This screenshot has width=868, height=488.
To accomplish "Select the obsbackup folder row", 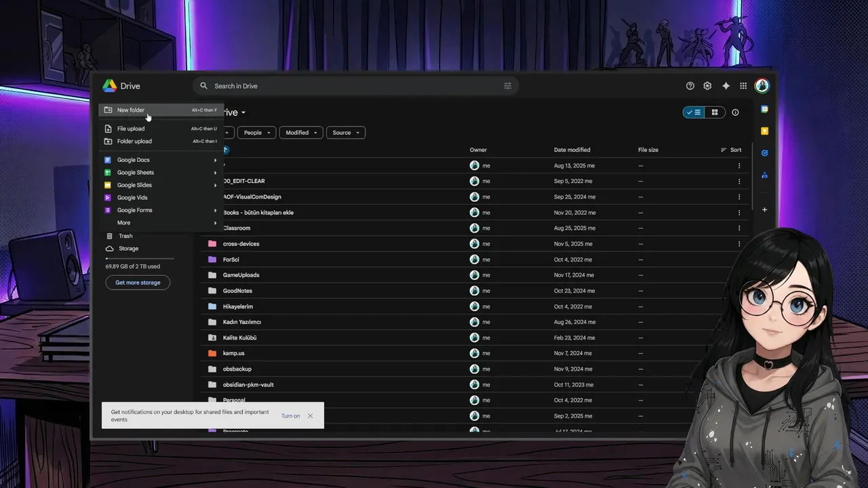I will coord(475,369).
